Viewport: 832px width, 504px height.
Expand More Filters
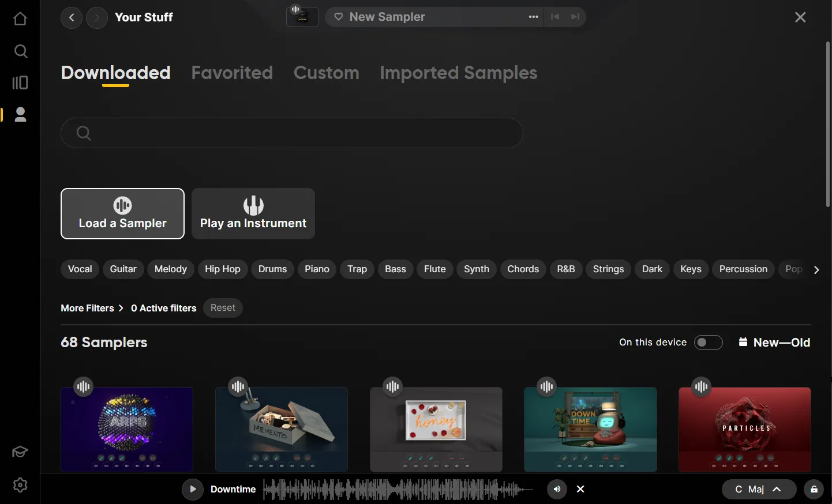pos(92,309)
